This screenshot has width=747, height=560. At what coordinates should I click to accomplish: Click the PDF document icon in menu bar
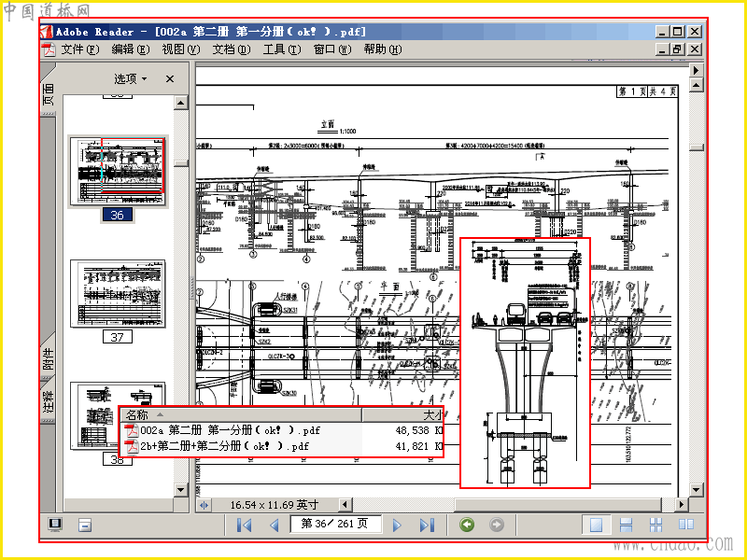[49, 49]
